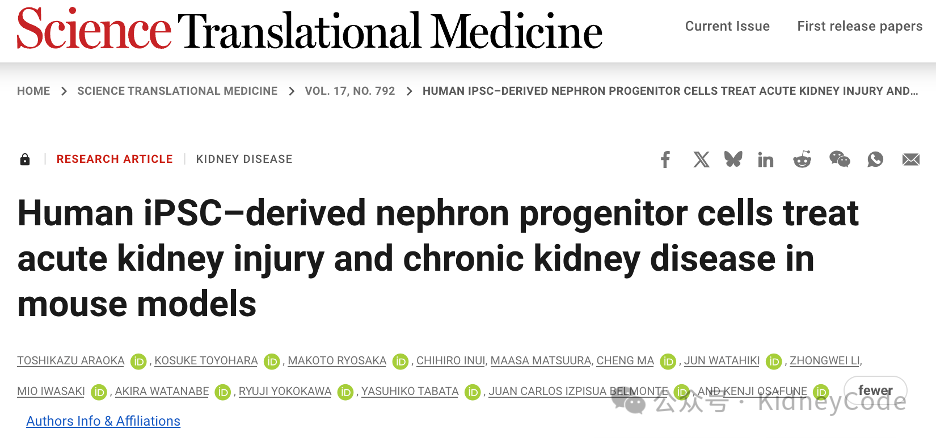The image size is (936, 438).
Task: Share article on Facebook
Action: [x=665, y=159]
